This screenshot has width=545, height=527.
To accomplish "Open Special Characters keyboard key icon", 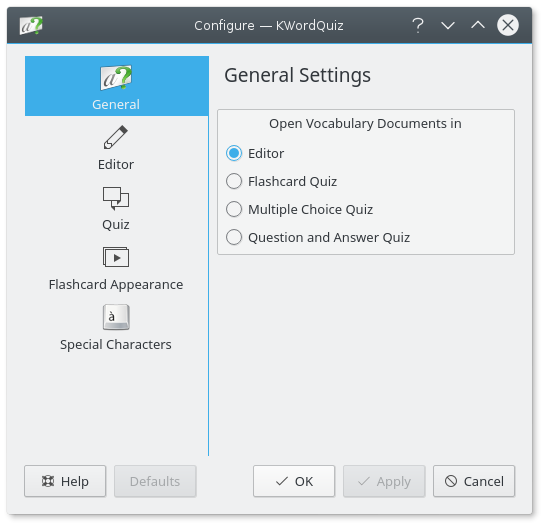I will pos(116,317).
